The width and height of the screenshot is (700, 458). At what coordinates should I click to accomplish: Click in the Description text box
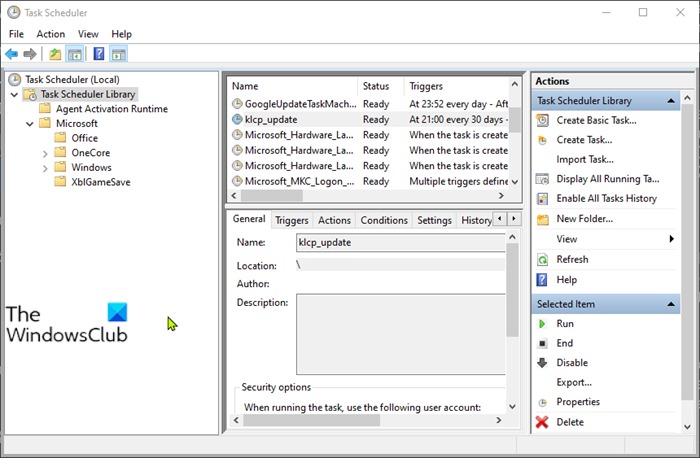pyautogui.click(x=400, y=334)
